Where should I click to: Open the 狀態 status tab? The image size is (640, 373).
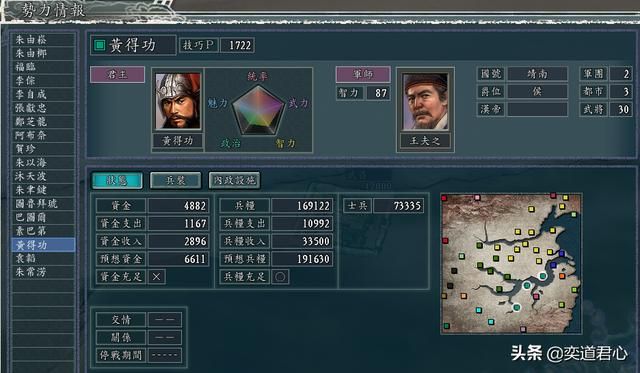click(117, 180)
